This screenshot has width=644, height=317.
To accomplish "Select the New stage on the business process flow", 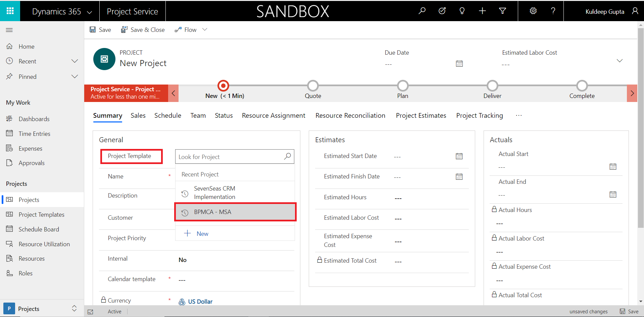I will click(223, 86).
